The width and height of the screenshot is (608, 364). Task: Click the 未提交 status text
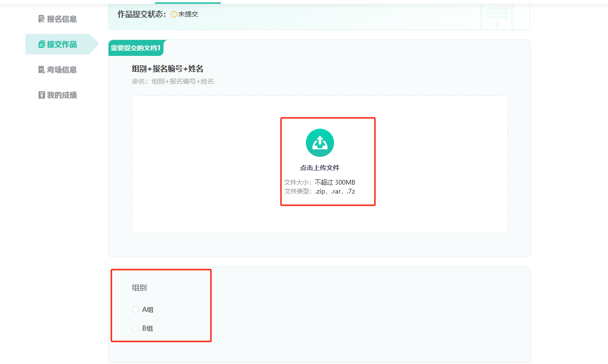point(188,15)
